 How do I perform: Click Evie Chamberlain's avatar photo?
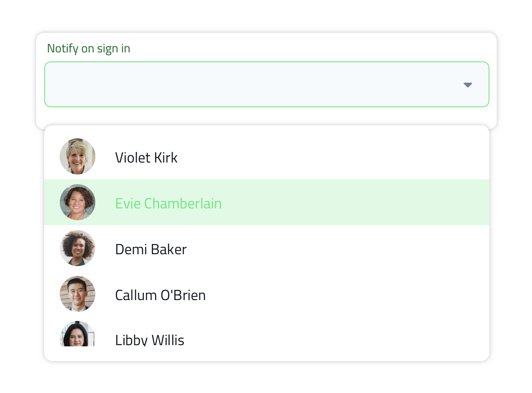click(x=77, y=202)
